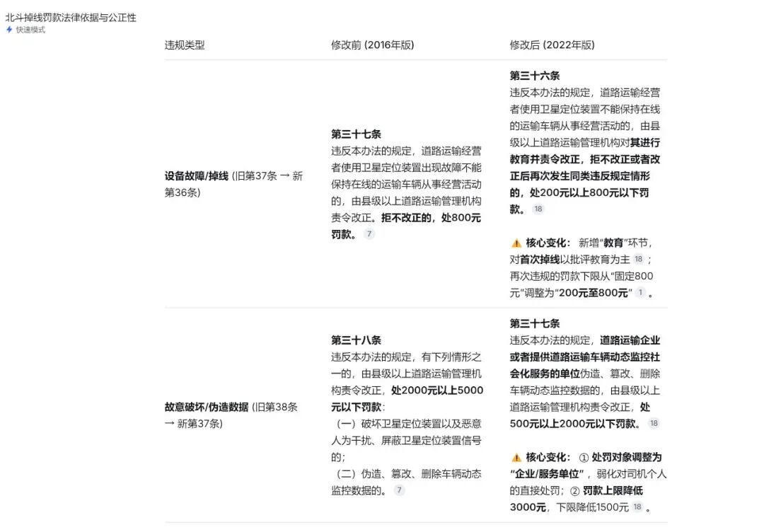Open citation 18 after 下限降低1500元
The image size is (764, 532).
(x=637, y=507)
